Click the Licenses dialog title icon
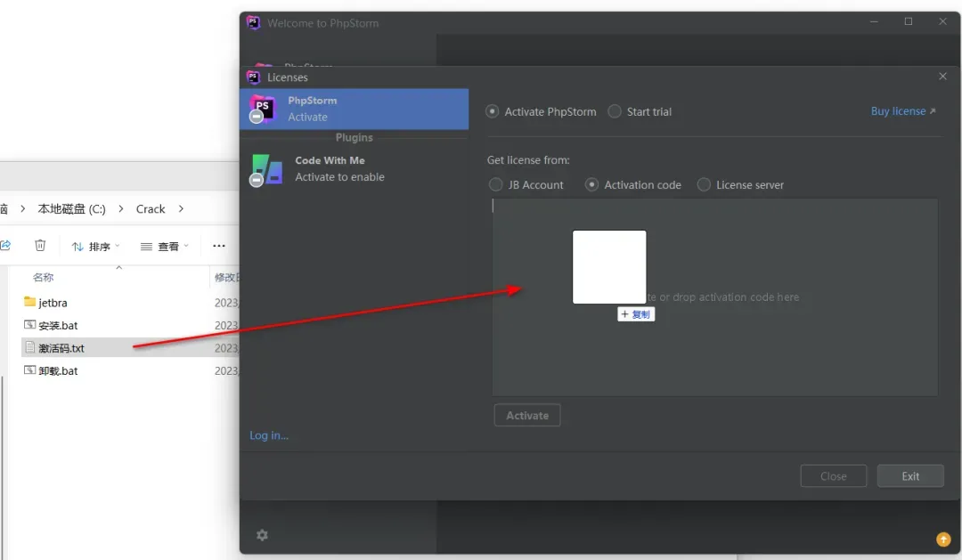This screenshot has width=962, height=560. (x=253, y=77)
